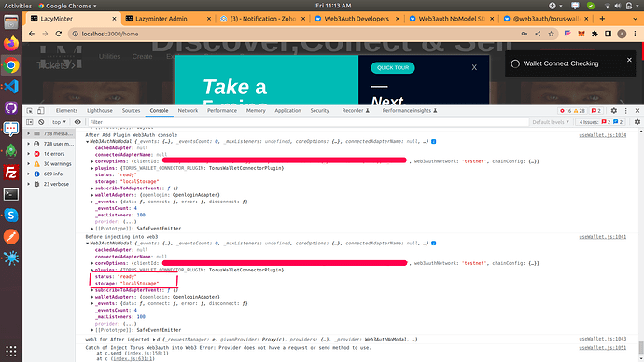Switch to Network tab
644x362 pixels.
pyautogui.click(x=188, y=111)
